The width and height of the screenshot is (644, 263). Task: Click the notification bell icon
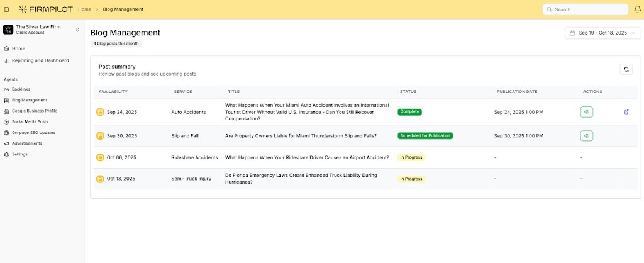637,9
